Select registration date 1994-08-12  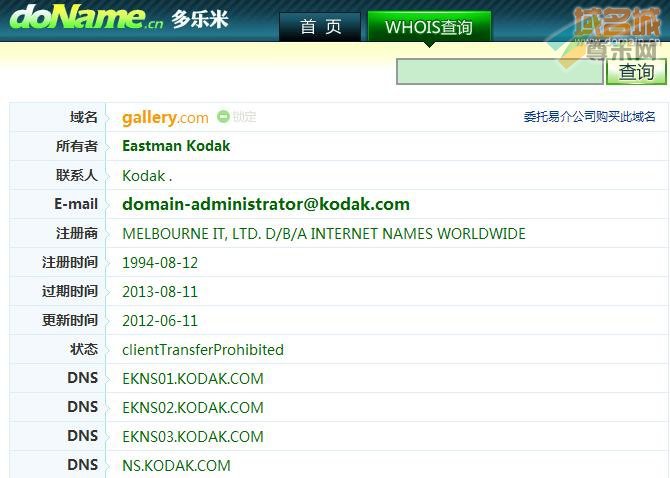(160, 263)
